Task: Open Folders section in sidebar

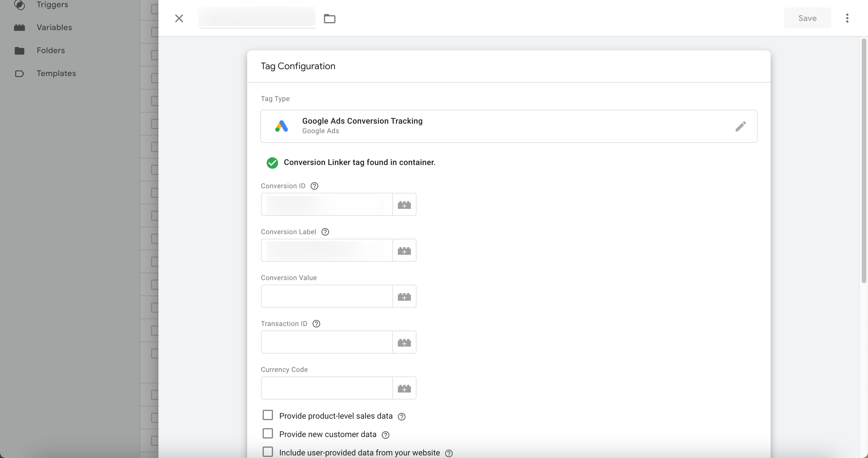Action: click(x=51, y=50)
